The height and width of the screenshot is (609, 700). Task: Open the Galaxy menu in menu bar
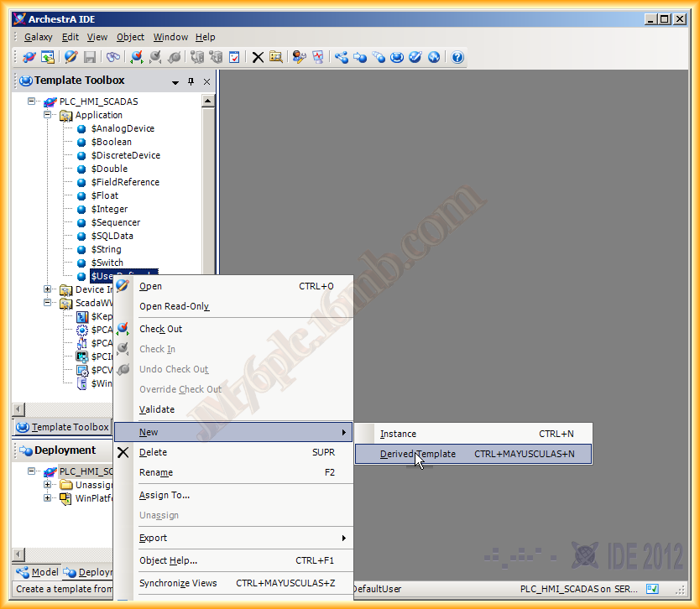tap(39, 37)
